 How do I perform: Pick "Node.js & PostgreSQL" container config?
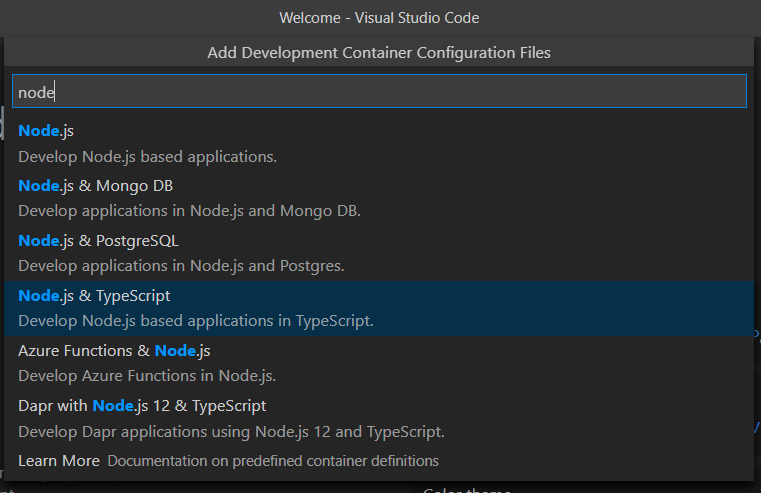379,253
